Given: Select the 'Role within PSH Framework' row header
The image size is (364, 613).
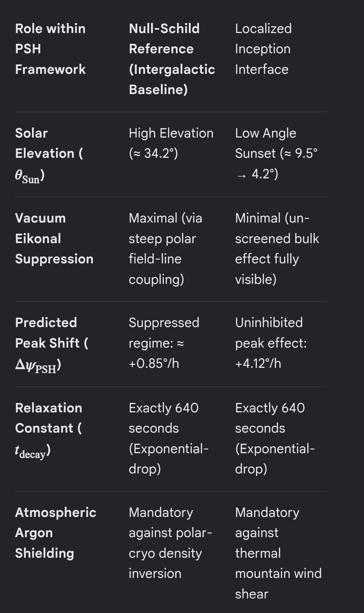Looking at the screenshot, I should tap(50, 49).
